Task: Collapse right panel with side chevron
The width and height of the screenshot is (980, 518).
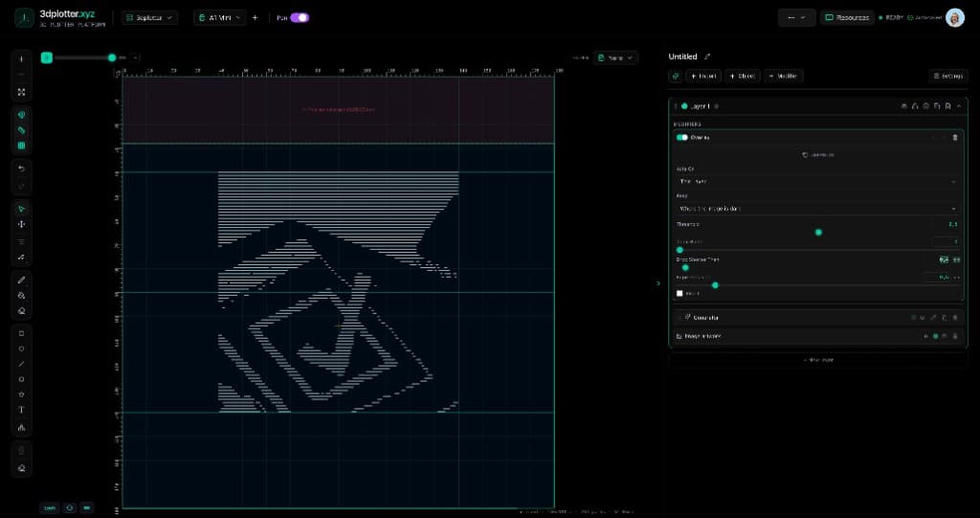Action: 657,283
